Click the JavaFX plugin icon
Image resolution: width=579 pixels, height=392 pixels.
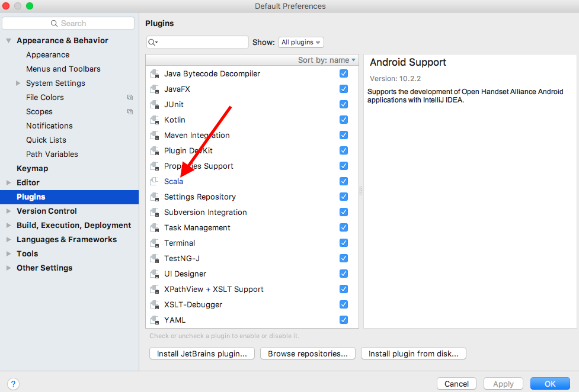154,89
